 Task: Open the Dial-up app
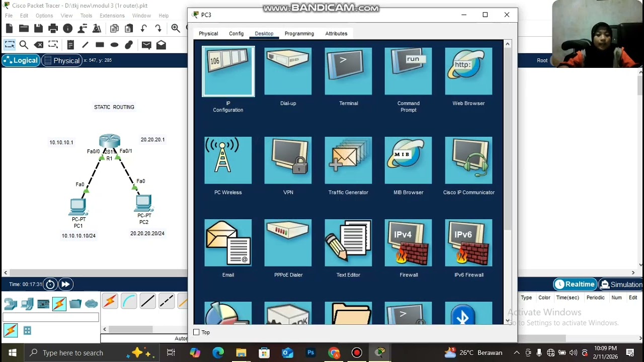click(x=288, y=71)
